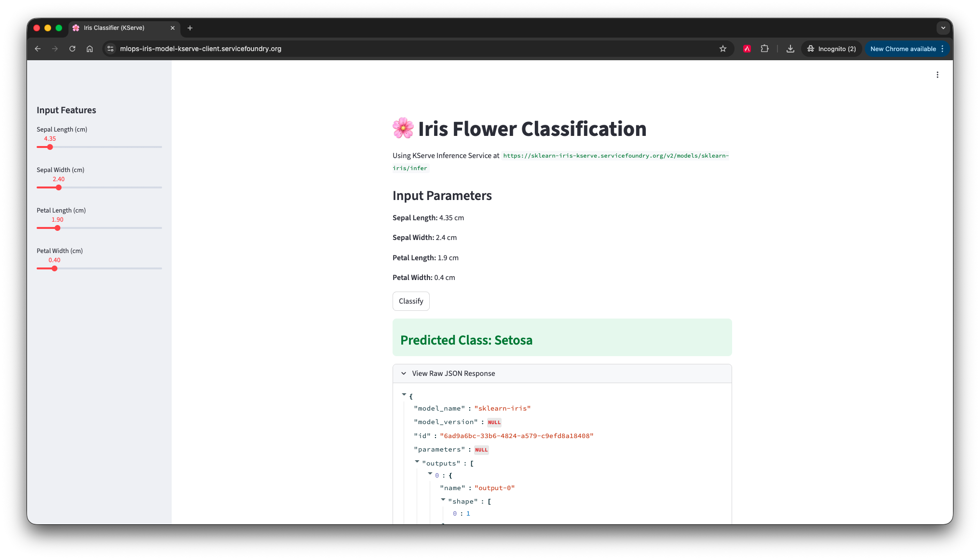
Task: Click the Sepal Length slider handle
Action: coord(50,147)
